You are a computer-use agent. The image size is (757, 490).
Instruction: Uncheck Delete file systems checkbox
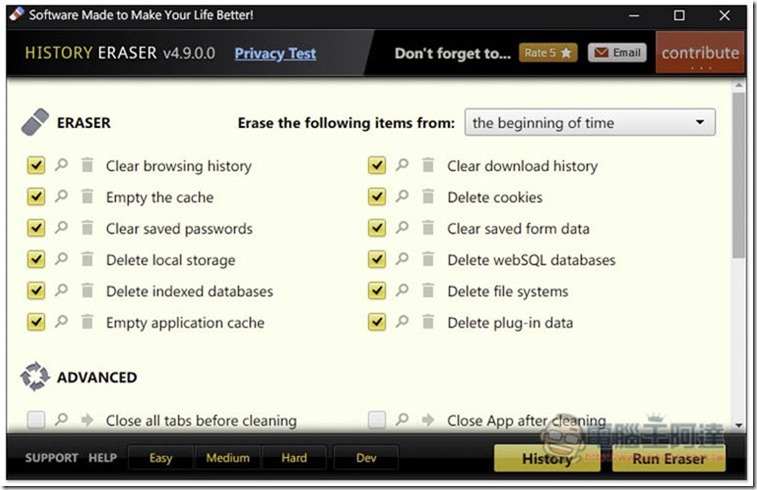[377, 291]
